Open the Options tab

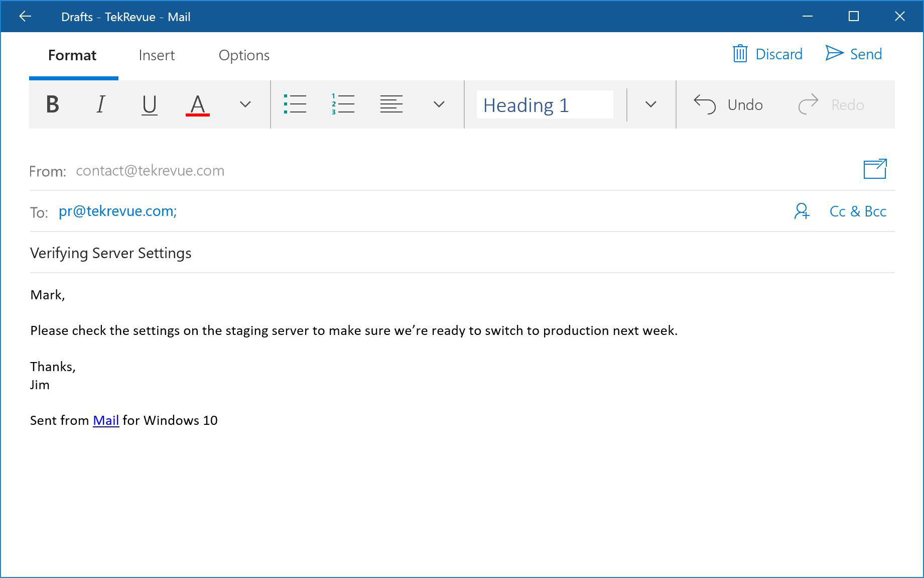click(x=244, y=55)
